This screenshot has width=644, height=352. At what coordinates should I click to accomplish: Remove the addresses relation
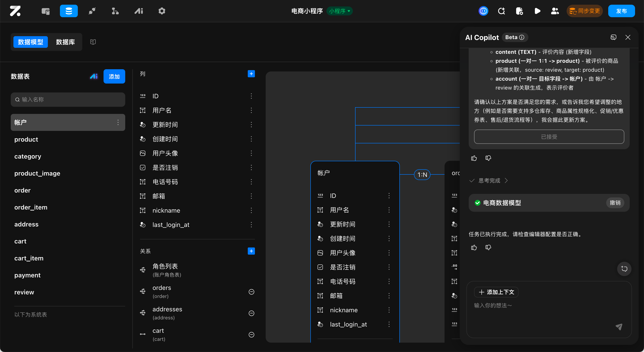[x=252, y=313]
